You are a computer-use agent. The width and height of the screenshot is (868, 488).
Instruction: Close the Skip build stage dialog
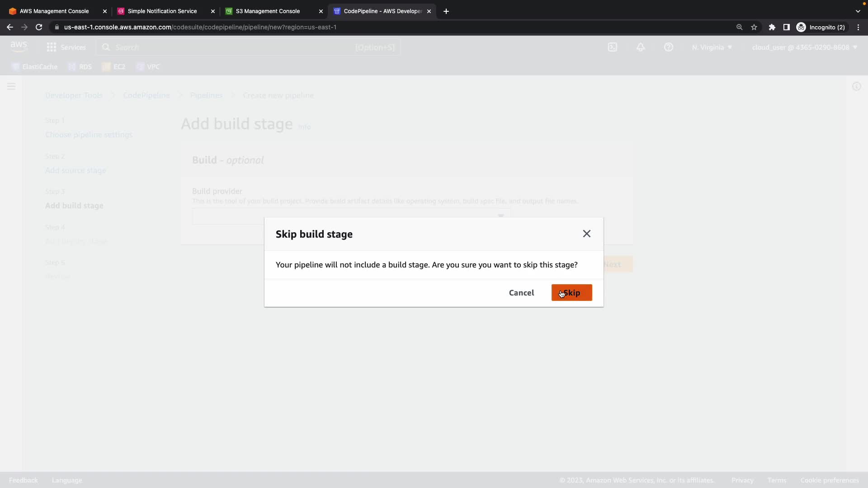[x=586, y=234]
